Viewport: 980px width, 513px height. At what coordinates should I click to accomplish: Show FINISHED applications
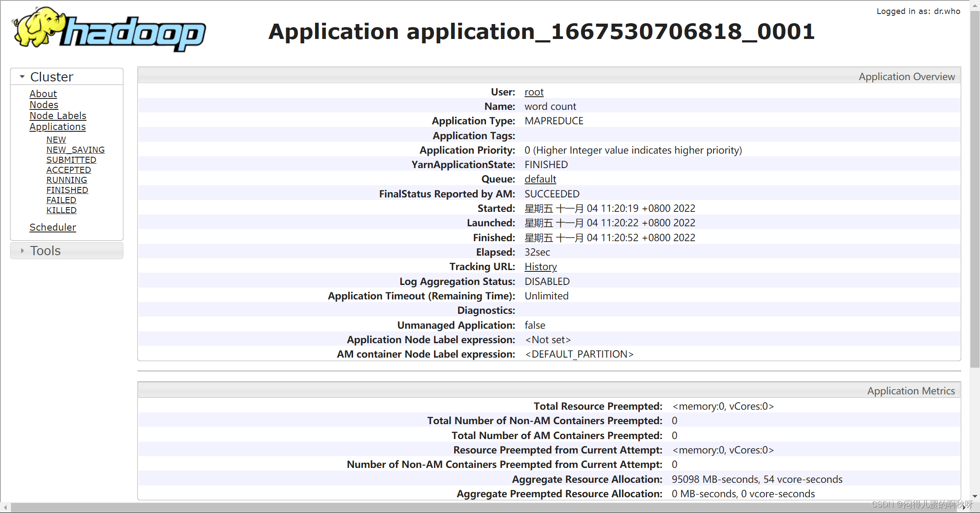[67, 190]
